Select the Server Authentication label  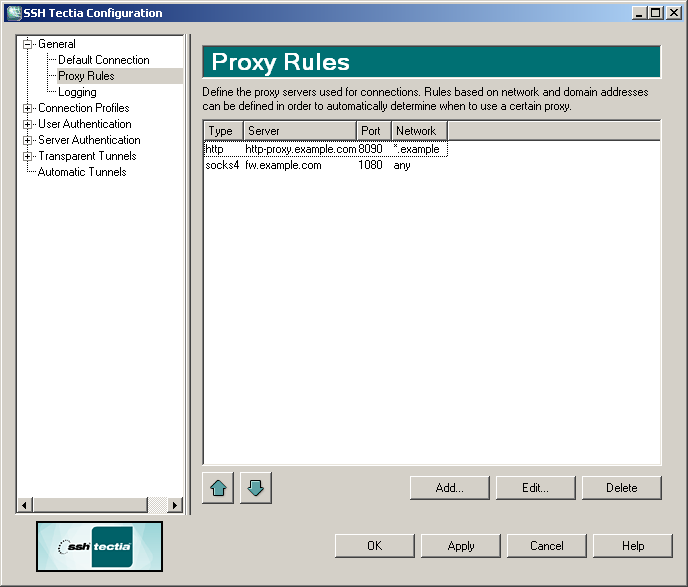pyautogui.click(x=89, y=140)
